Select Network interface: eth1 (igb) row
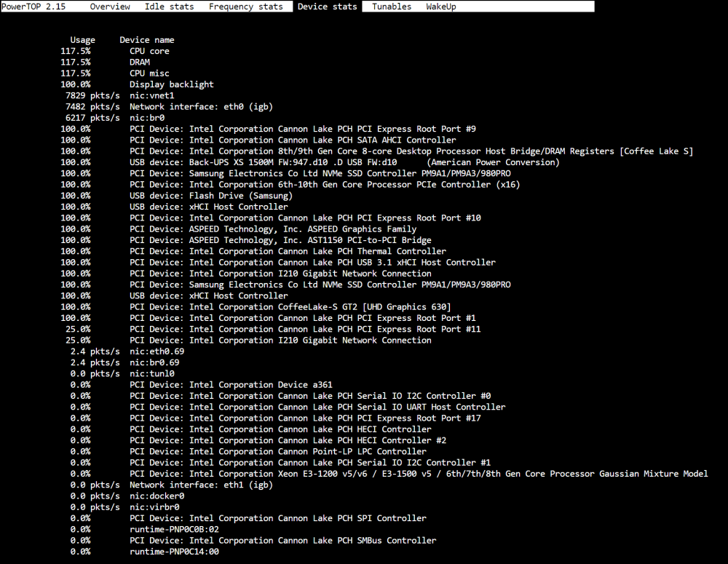 coord(172,485)
